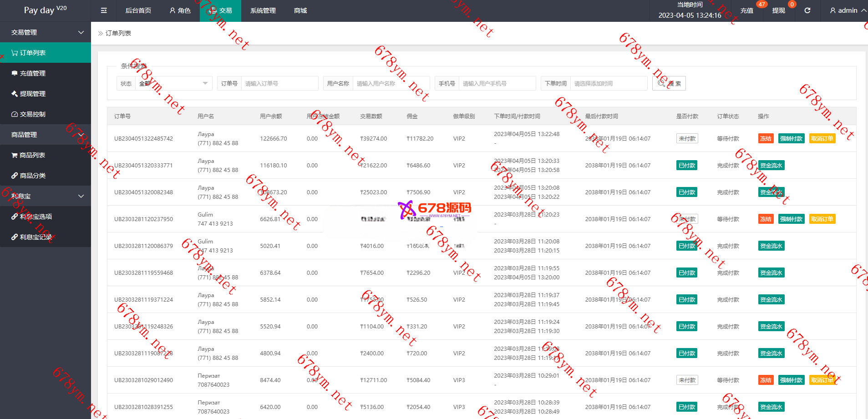This screenshot has height=419, width=868.
Task: Click 冻结 for order UB2303281029012490
Action: 766,380
